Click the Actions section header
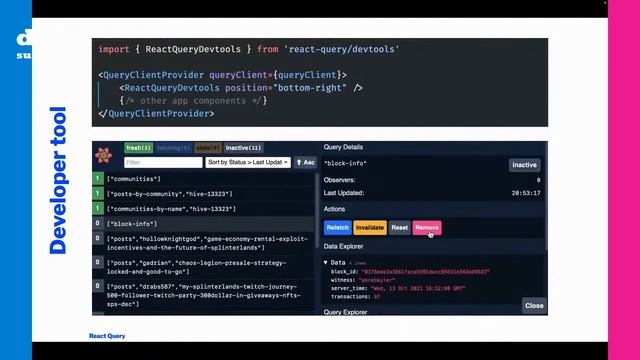Screen dimensions: 640x360 (334, 209)
